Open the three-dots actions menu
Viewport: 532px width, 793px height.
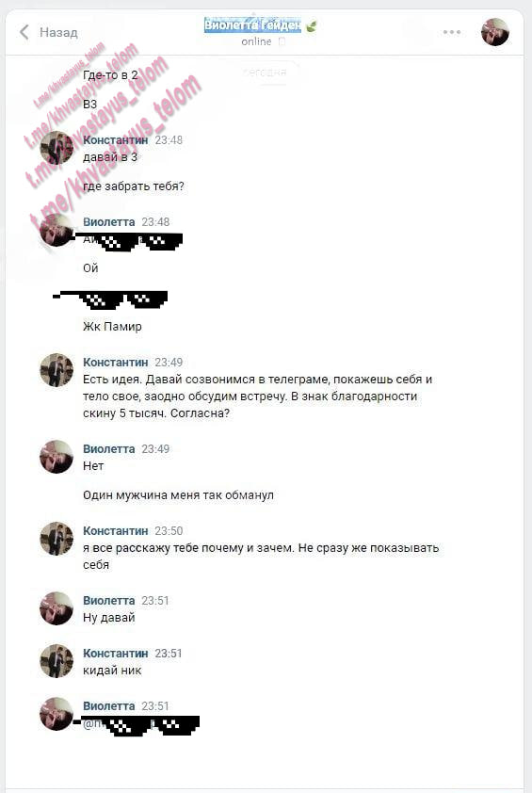[452, 32]
